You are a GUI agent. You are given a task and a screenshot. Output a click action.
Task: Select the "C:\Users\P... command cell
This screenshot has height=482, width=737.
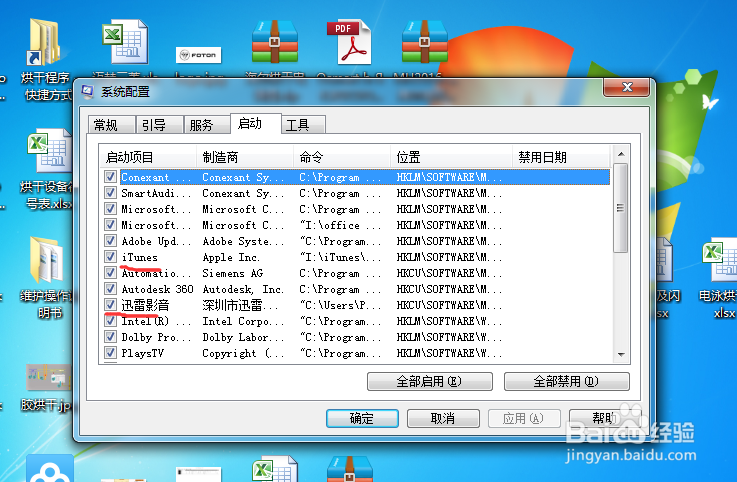coord(340,305)
